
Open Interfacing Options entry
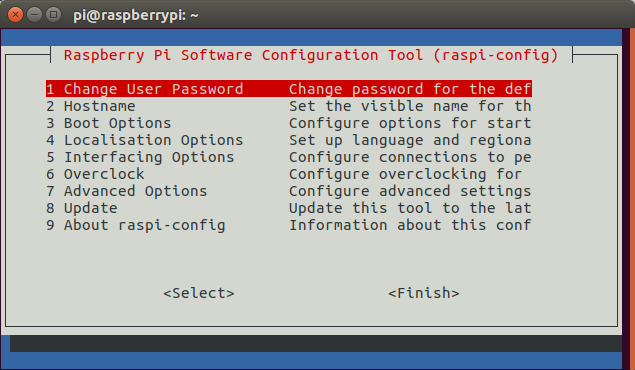pos(289,157)
